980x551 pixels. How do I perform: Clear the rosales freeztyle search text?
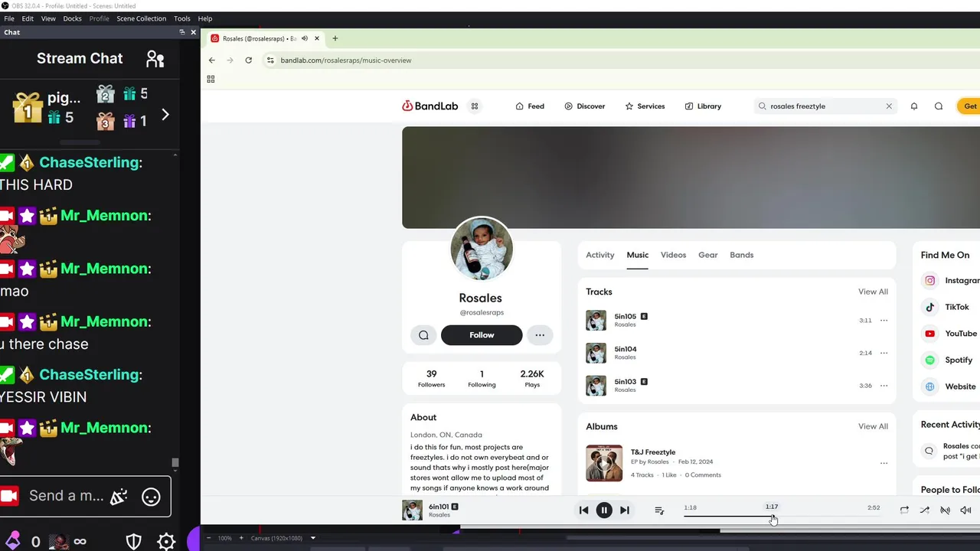pos(889,106)
